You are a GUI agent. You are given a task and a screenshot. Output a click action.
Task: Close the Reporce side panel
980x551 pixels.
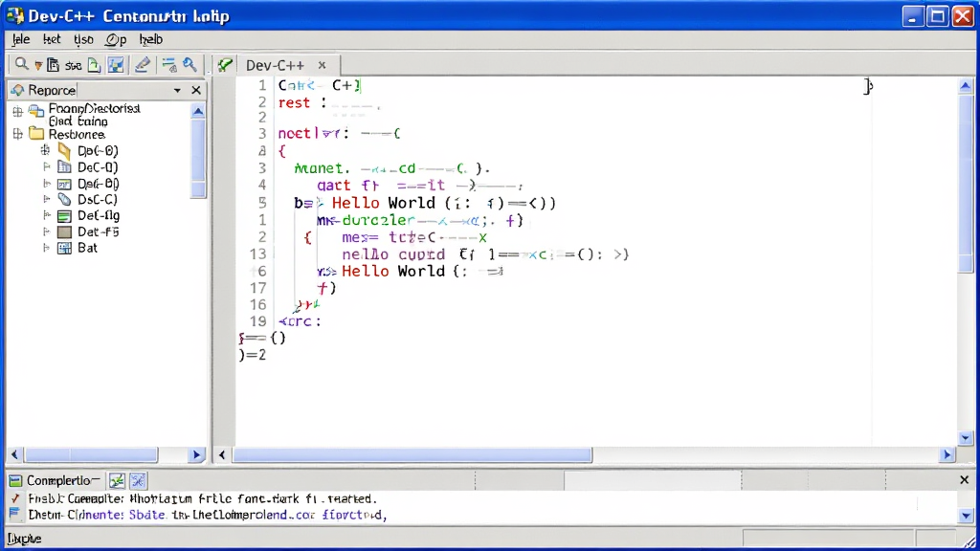click(x=196, y=91)
